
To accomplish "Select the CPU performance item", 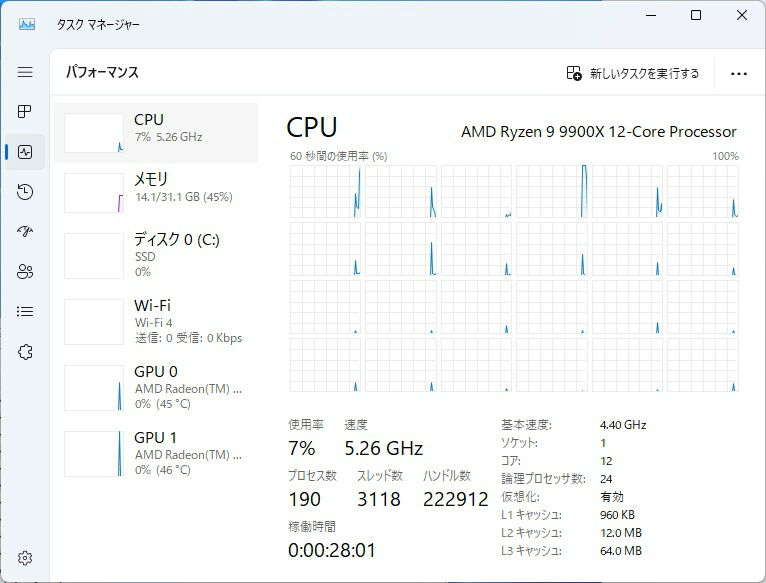I will [156, 133].
